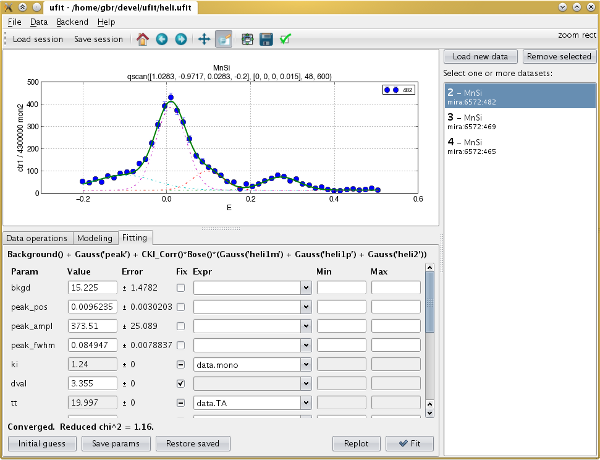Go forward to next plot view
Viewport: 600px width, 460px height.
coord(181,39)
